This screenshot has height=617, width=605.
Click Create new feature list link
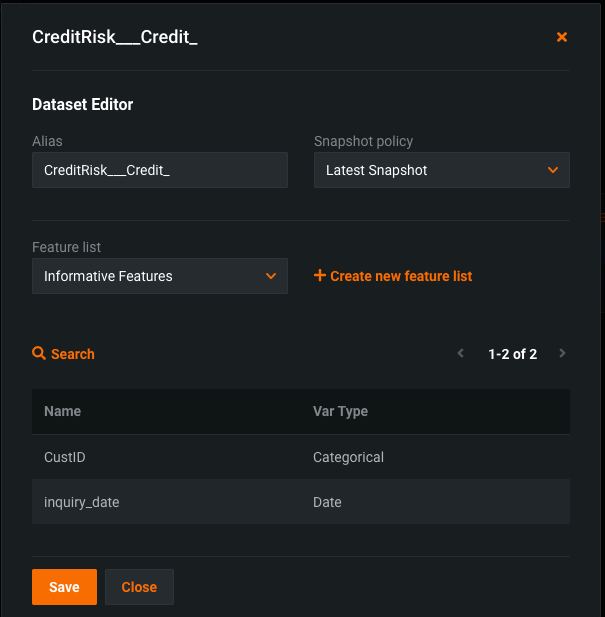click(x=401, y=276)
